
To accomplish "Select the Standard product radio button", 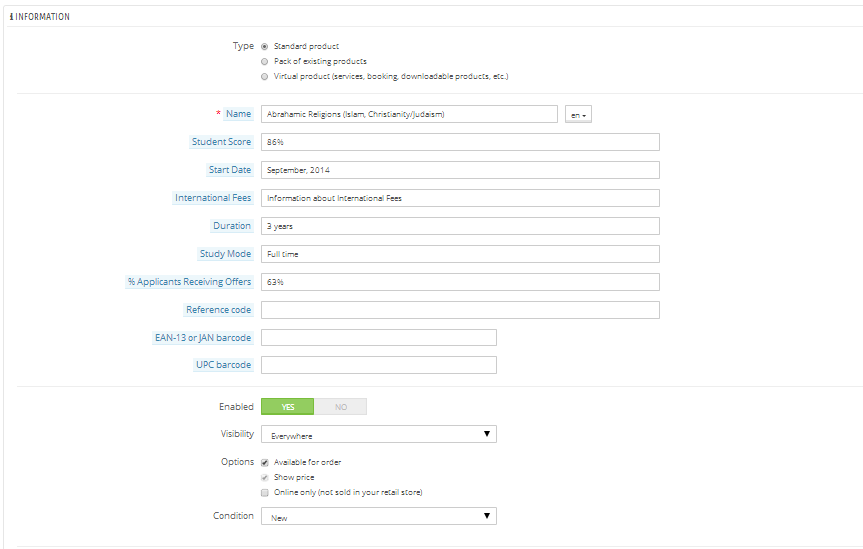I will click(264, 46).
